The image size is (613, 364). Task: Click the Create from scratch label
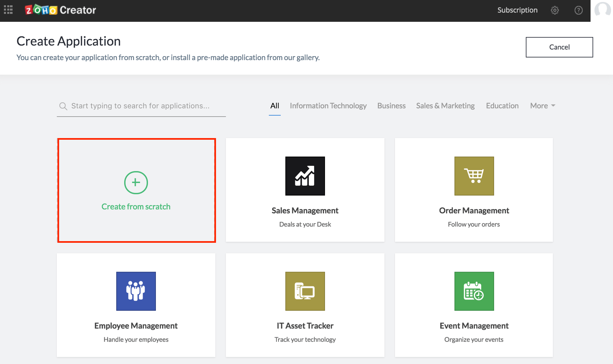point(136,206)
